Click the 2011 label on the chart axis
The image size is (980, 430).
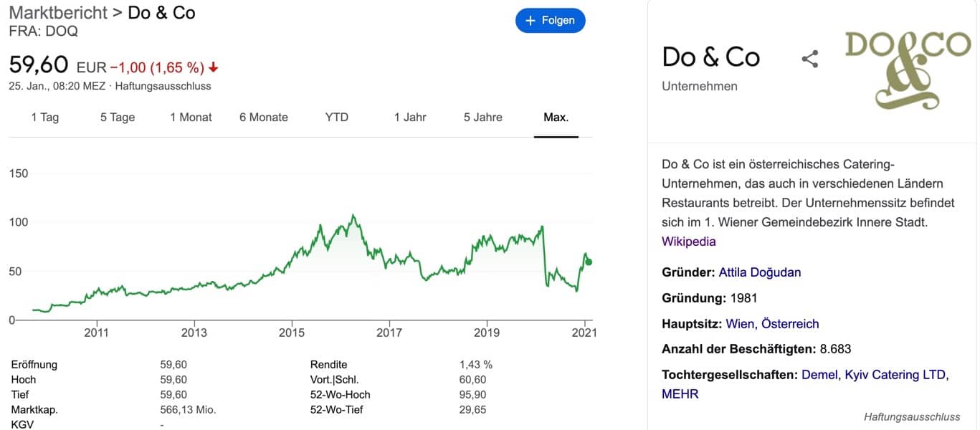coord(96,333)
